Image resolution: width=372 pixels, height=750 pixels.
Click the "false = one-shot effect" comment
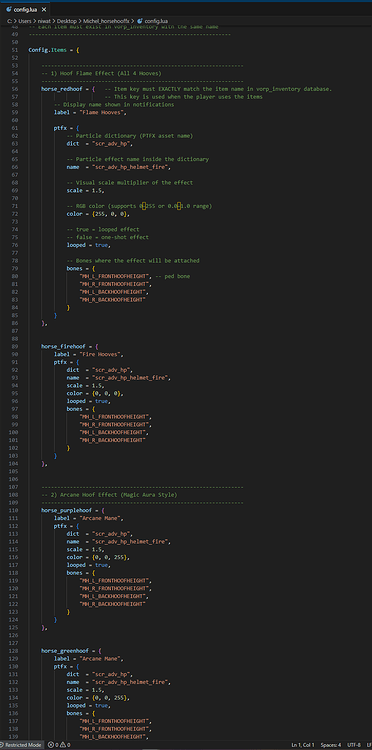point(108,237)
